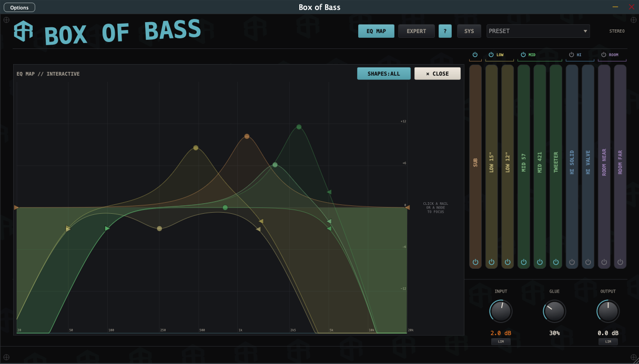Toggle power icon at bottom of LOW 15" rail
639x364 pixels.
(491, 262)
